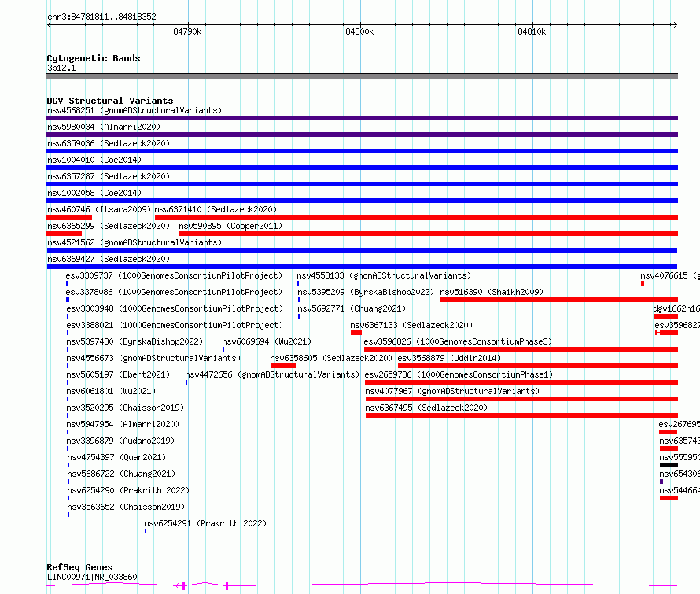Select esv3309737 1000Genomes pilot variant
Screen dimensions: 700x594
[174, 275]
